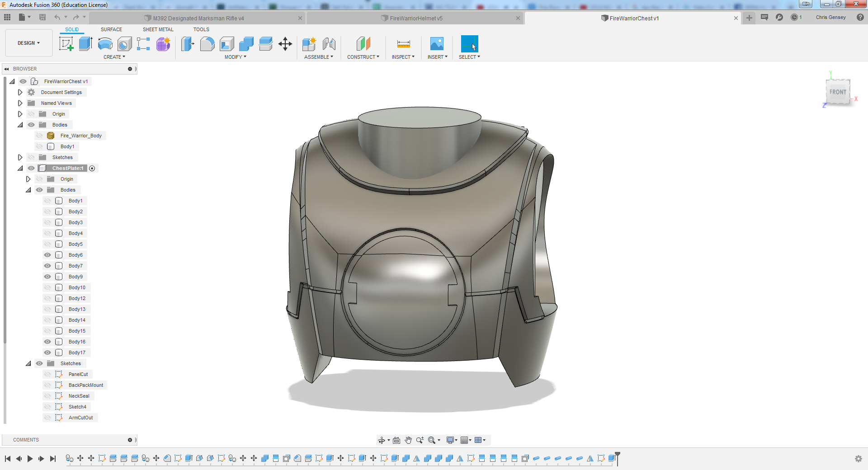868x470 pixels.
Task: Open the CONSTRUCT dropdown menu
Action: point(363,57)
